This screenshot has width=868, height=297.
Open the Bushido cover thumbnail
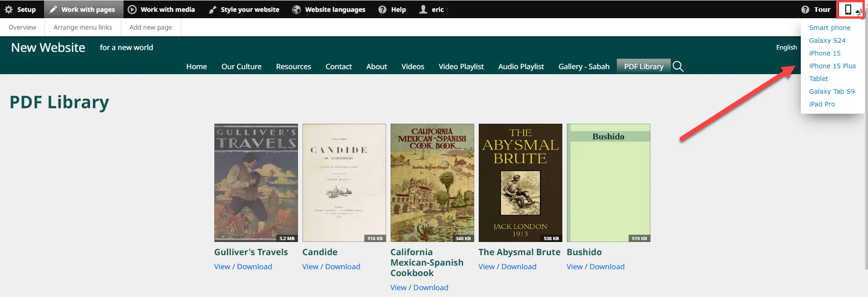[608, 183]
